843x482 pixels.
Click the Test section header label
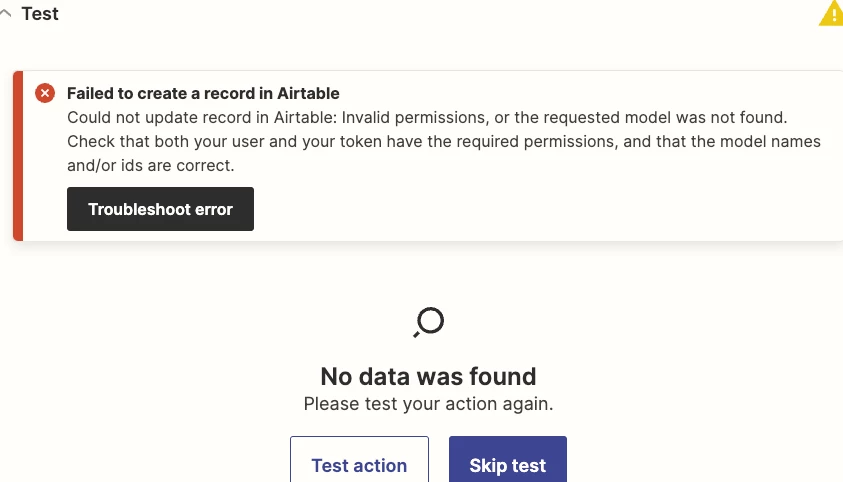(x=40, y=15)
